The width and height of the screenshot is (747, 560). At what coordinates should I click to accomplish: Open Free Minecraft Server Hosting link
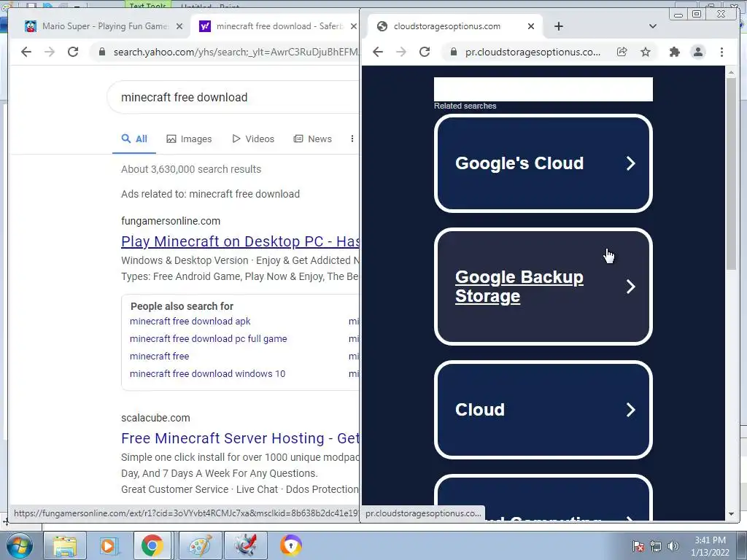pyautogui.click(x=240, y=438)
